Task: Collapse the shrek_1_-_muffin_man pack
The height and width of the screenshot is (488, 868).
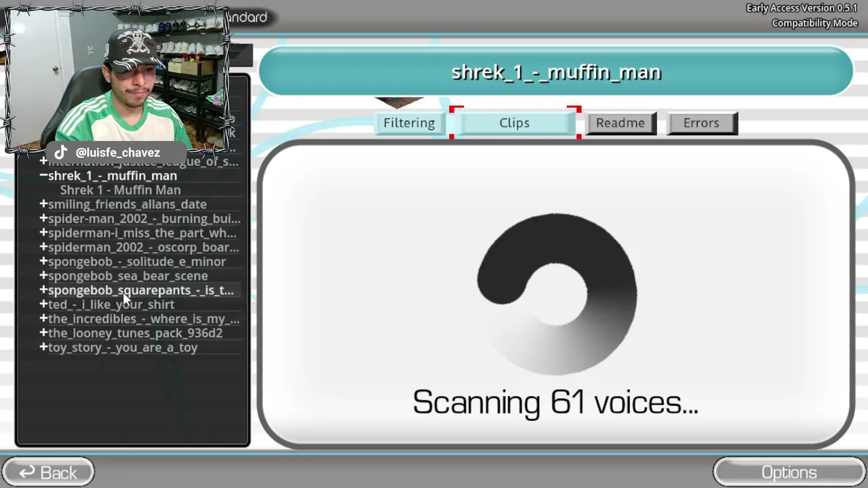Action: (43, 176)
